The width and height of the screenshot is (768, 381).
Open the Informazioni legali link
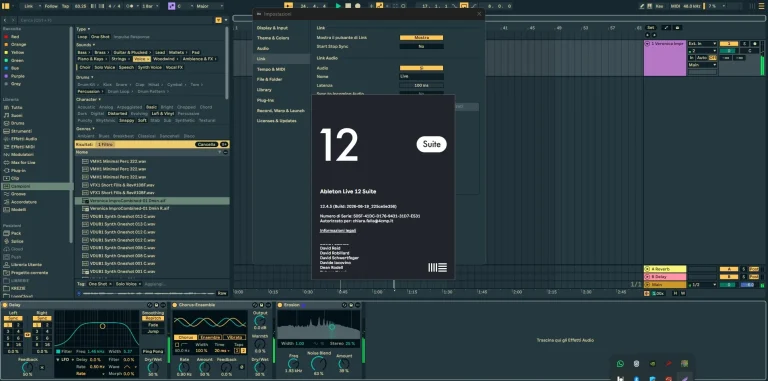(x=338, y=230)
